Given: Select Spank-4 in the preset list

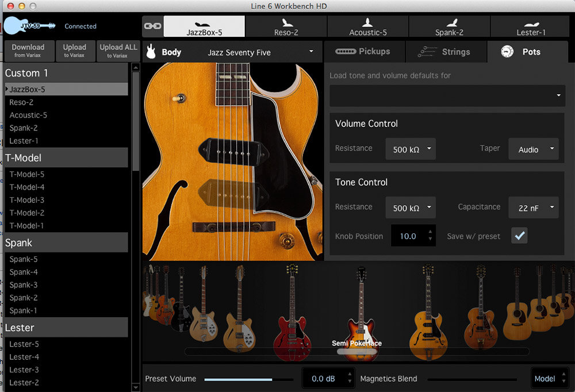Looking at the screenshot, I should [66, 272].
